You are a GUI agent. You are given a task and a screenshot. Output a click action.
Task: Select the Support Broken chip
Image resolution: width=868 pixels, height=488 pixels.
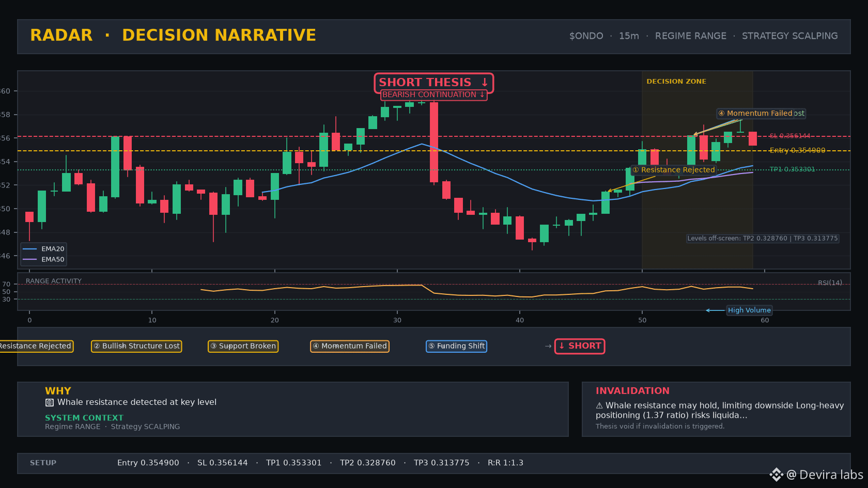tap(243, 346)
